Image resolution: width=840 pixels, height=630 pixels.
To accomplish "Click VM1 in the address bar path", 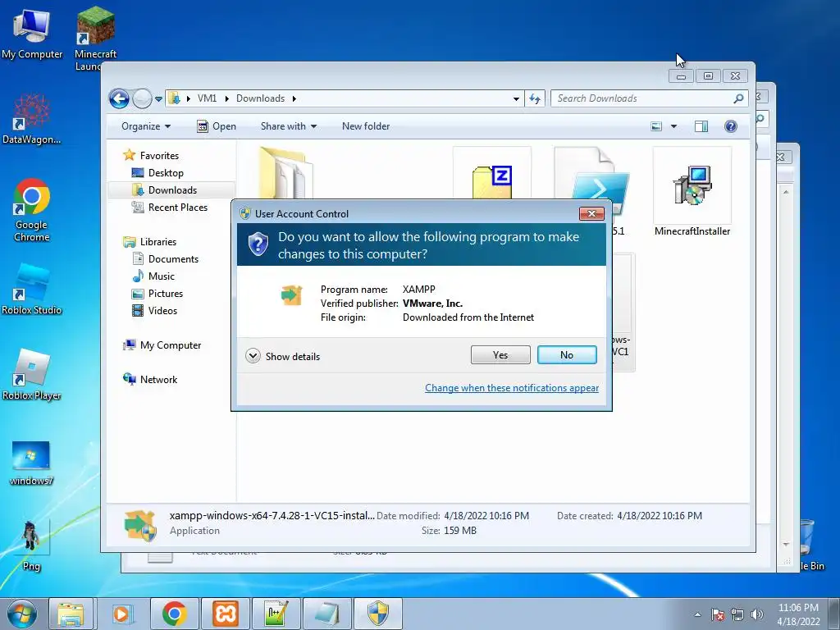I will (x=207, y=98).
